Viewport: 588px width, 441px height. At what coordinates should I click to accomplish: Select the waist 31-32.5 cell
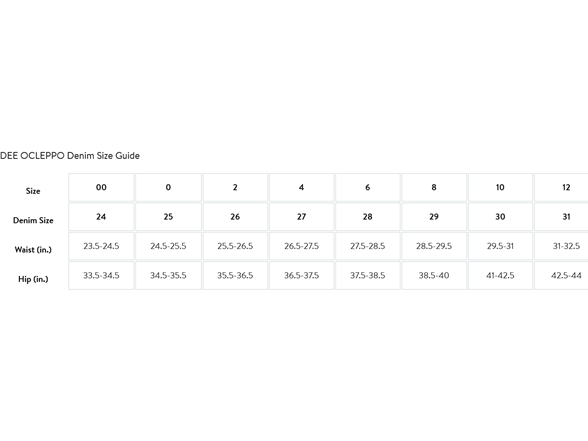(x=561, y=246)
